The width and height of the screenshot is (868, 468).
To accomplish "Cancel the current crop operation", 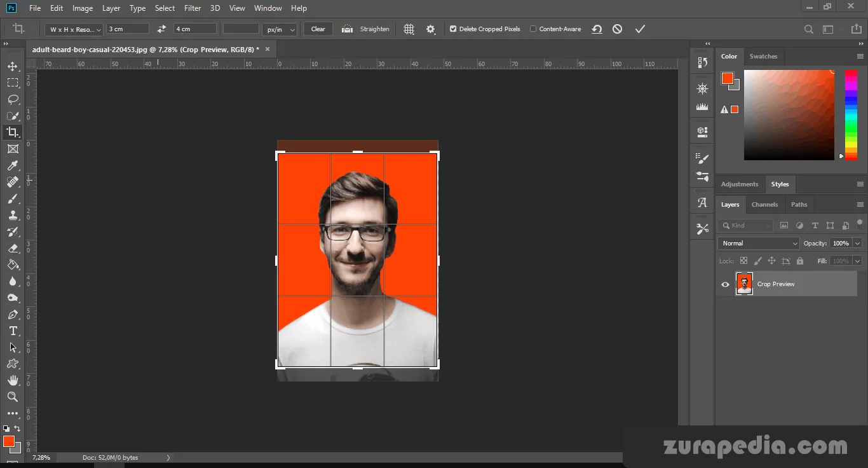I will 617,29.
